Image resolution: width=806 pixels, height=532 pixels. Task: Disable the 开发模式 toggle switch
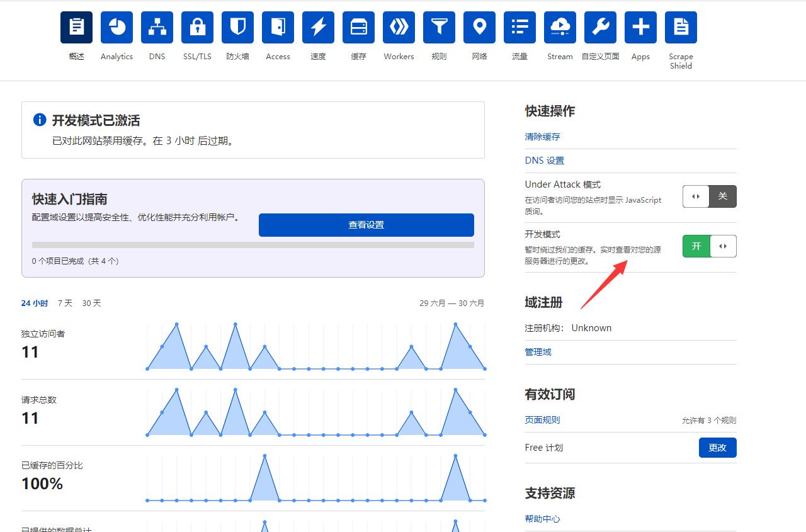(709, 246)
